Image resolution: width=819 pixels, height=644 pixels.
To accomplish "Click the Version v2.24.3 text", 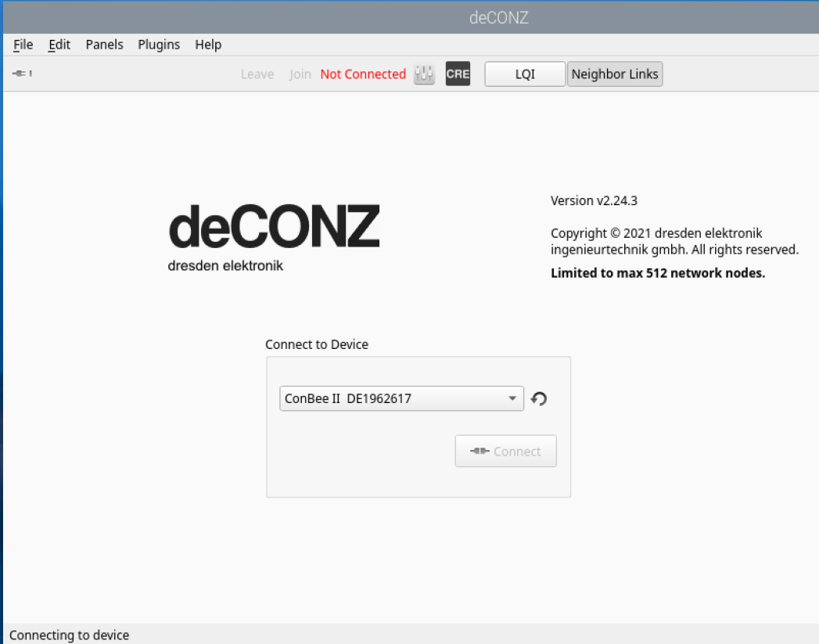I will (x=594, y=200).
